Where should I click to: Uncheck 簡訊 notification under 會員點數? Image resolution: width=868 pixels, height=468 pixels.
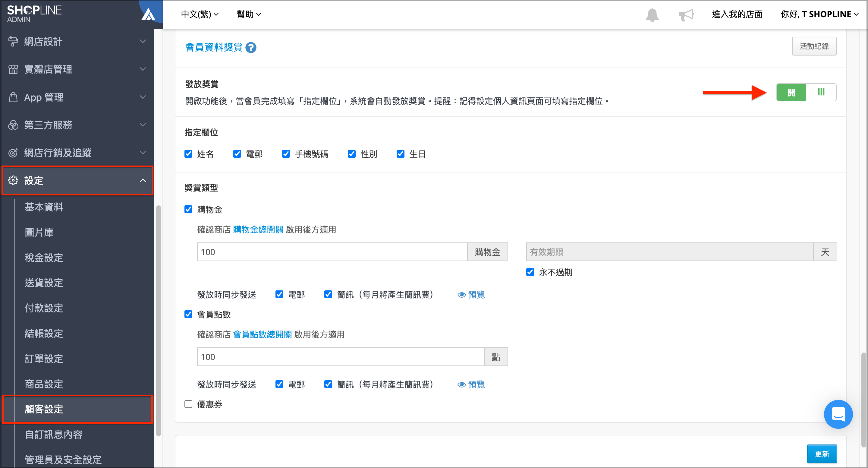pos(328,384)
